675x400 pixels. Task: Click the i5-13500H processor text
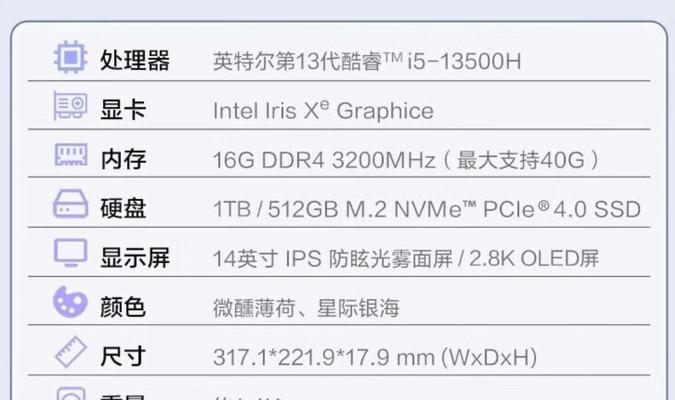point(367,61)
